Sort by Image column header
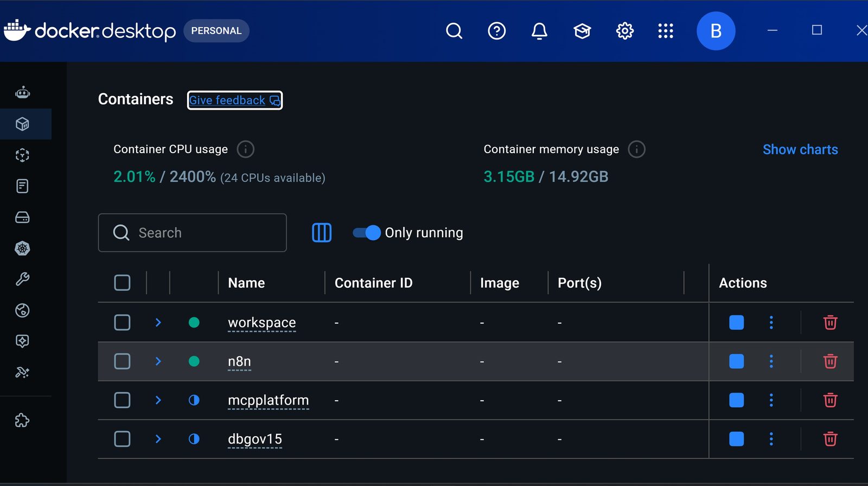 click(x=500, y=283)
